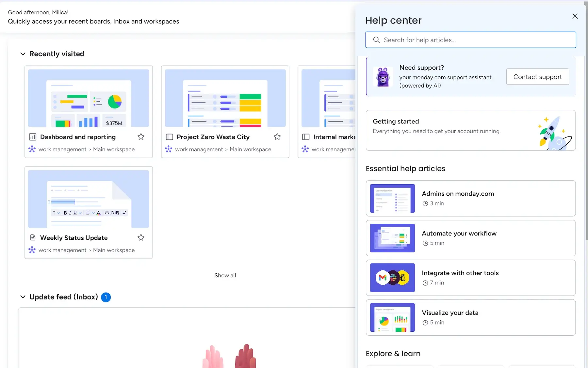This screenshot has height=368, width=588.
Task: Click the Update feed (Inbox) heading
Action: coord(64,297)
